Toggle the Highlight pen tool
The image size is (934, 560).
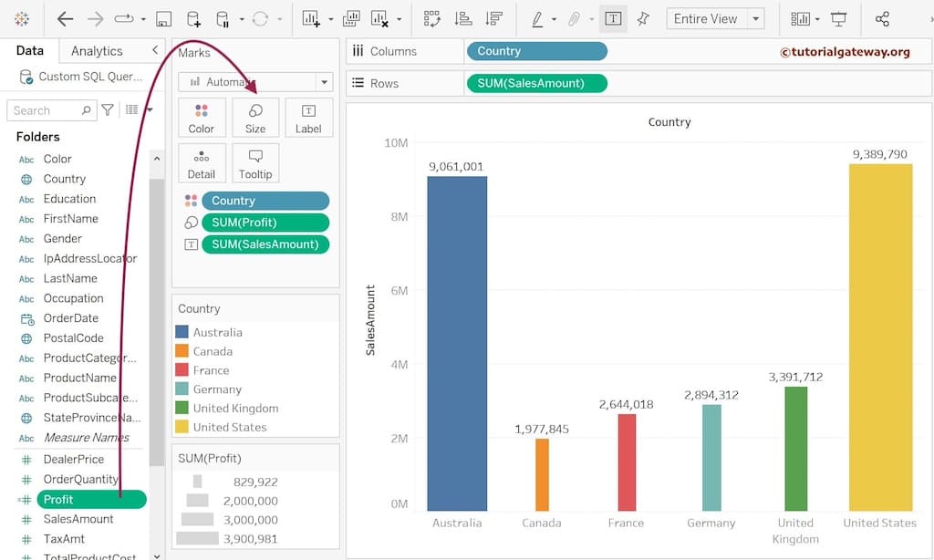click(x=538, y=18)
